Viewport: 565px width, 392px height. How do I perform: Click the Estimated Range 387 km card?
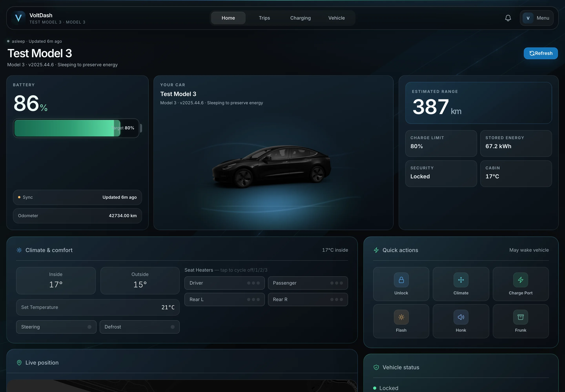pyautogui.click(x=478, y=103)
